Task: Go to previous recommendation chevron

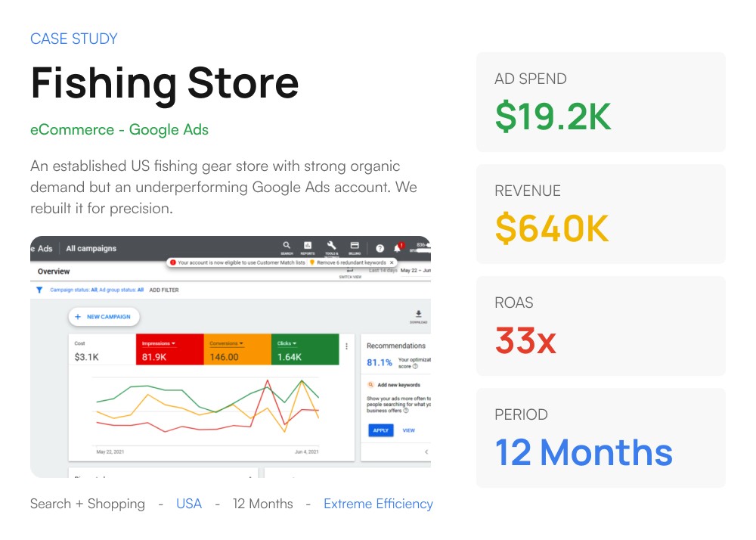Action: tap(426, 452)
